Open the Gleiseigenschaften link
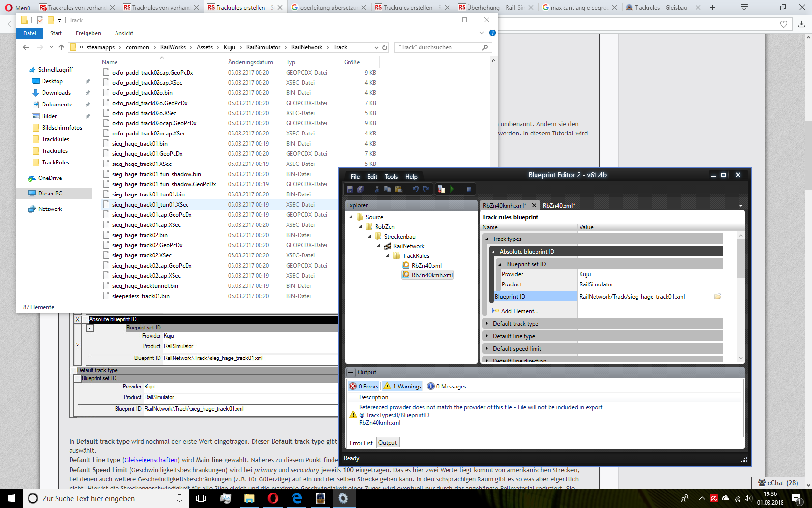 (x=151, y=460)
